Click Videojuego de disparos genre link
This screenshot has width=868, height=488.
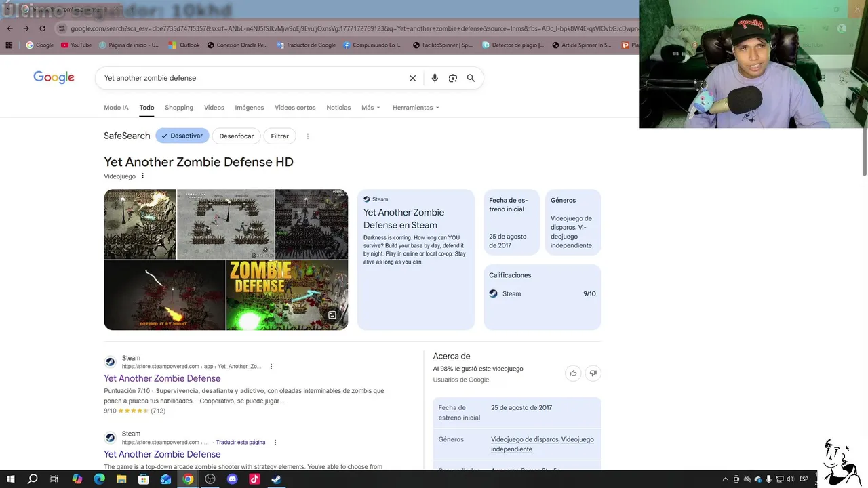pos(525,439)
